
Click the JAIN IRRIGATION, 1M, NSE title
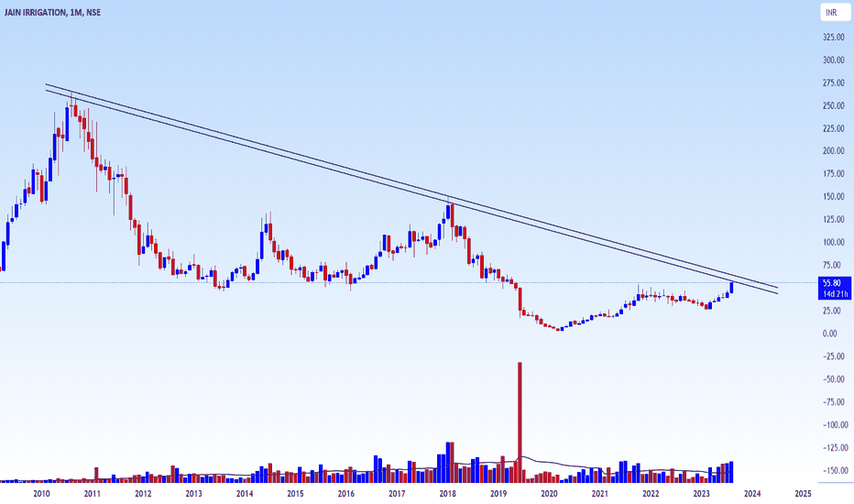[52, 12]
